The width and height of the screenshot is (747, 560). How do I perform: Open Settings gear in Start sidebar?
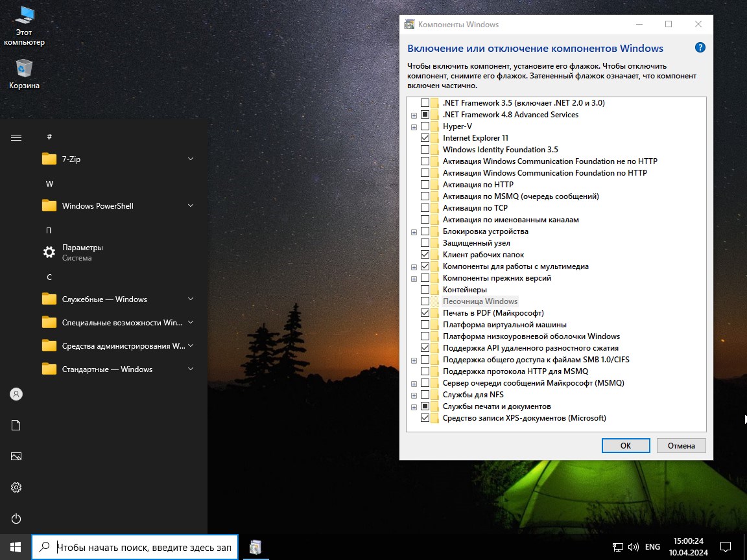coord(16,487)
